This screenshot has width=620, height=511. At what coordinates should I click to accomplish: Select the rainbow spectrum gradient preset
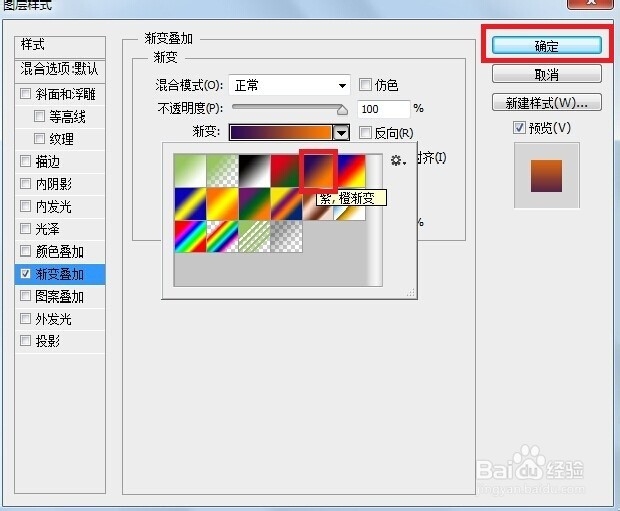point(190,236)
